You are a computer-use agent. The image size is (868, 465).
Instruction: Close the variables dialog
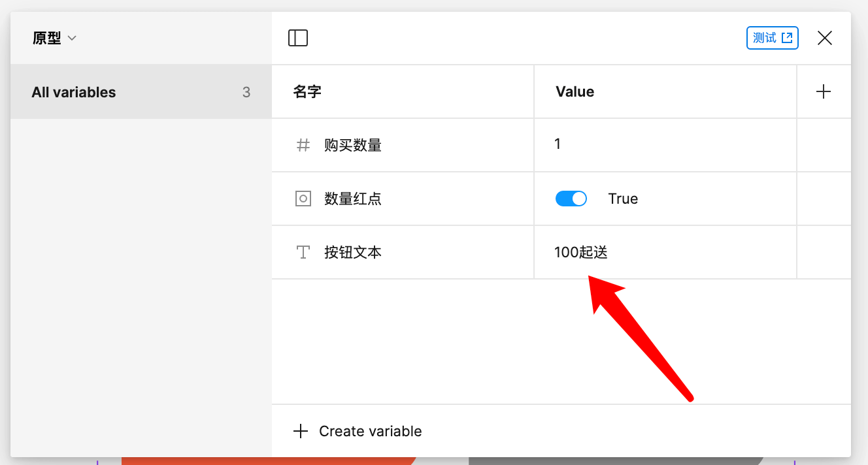(825, 38)
